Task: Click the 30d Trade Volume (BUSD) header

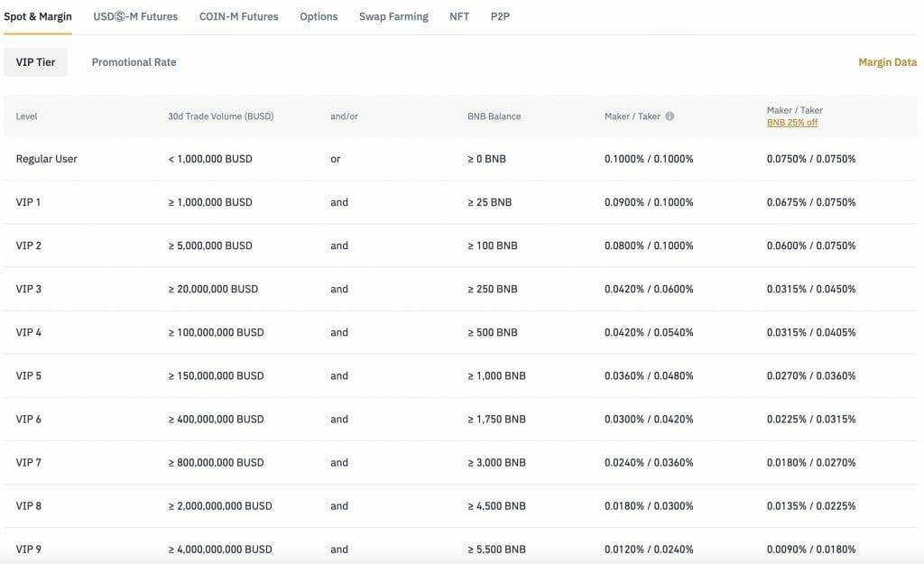Action: (x=221, y=116)
